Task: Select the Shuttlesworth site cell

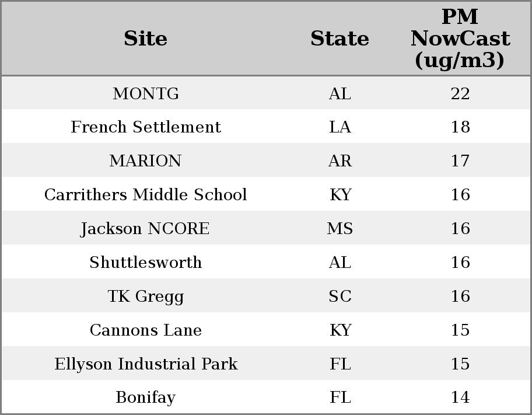Action: pyautogui.click(x=146, y=263)
